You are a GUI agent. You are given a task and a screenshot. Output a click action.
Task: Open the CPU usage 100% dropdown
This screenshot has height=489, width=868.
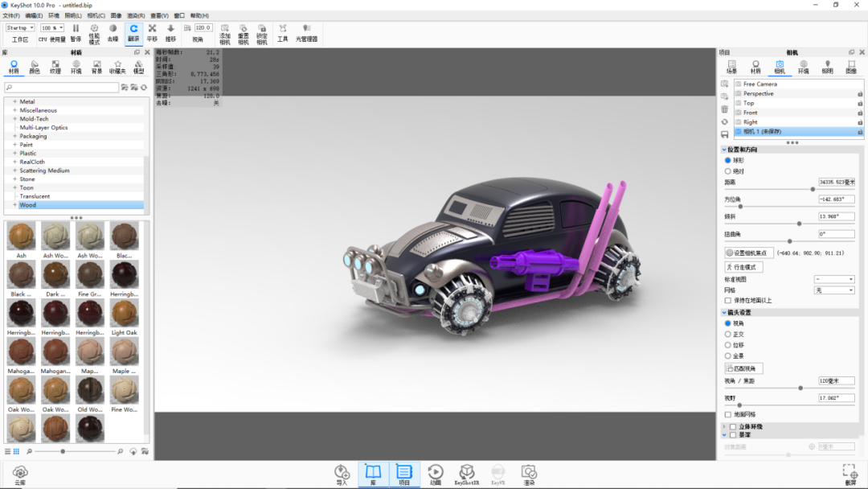coord(52,27)
